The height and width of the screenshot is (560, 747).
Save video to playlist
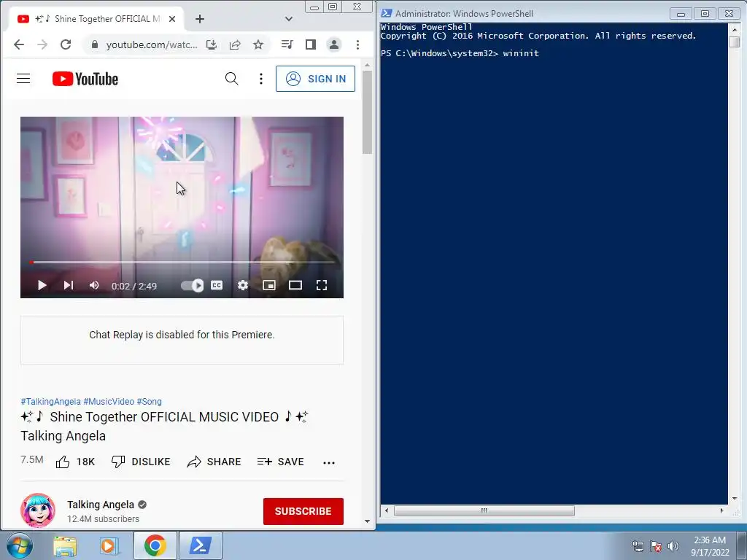pyautogui.click(x=281, y=462)
